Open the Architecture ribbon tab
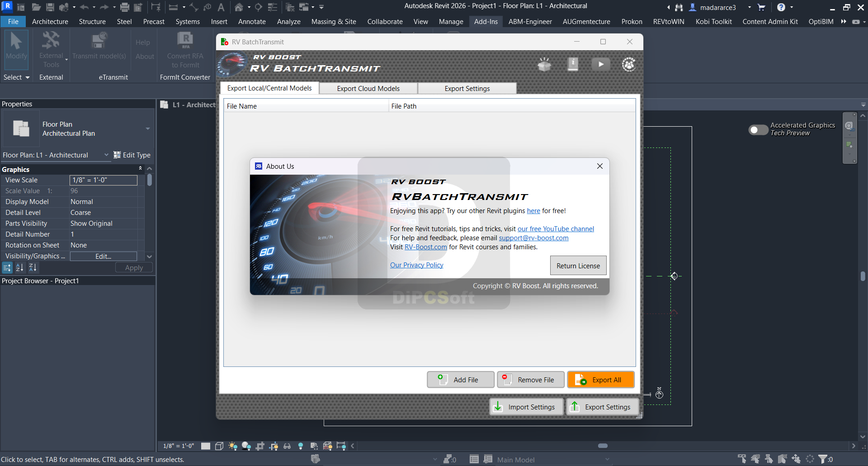 (x=50, y=21)
